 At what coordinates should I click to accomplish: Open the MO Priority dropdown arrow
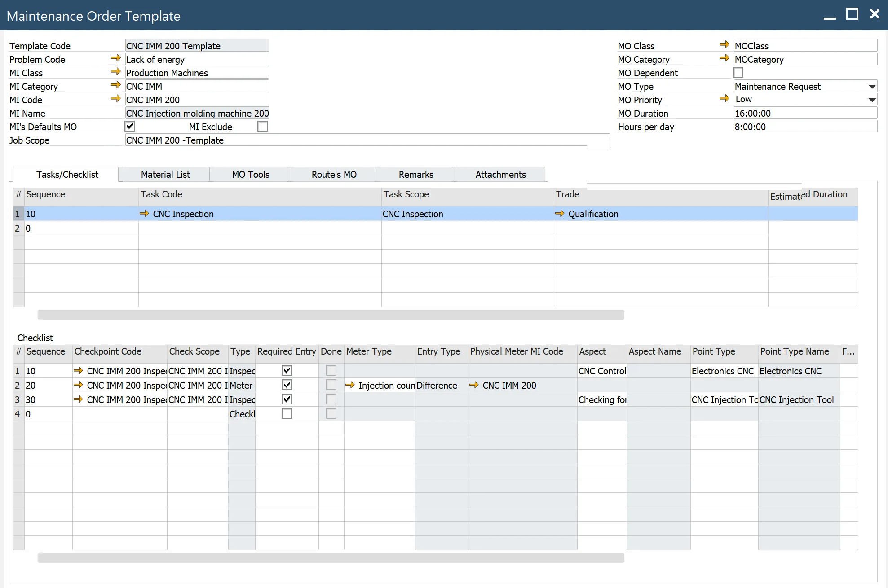coord(872,100)
